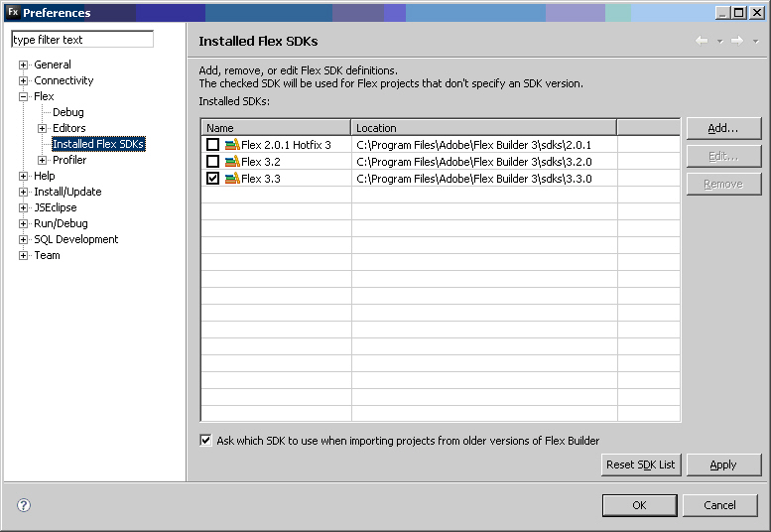This screenshot has width=771, height=532.
Task: Check the Flex 3.2 SDK checkbox
Action: (x=213, y=161)
